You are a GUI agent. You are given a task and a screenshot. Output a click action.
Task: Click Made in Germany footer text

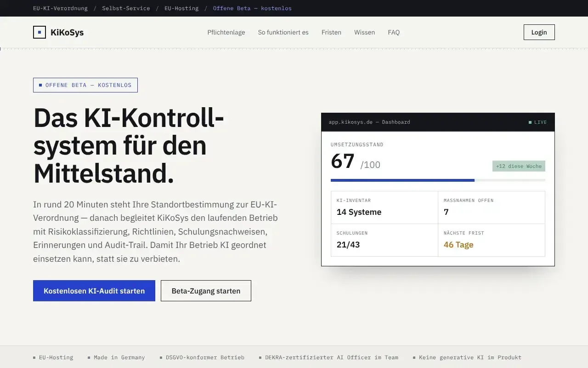point(119,357)
